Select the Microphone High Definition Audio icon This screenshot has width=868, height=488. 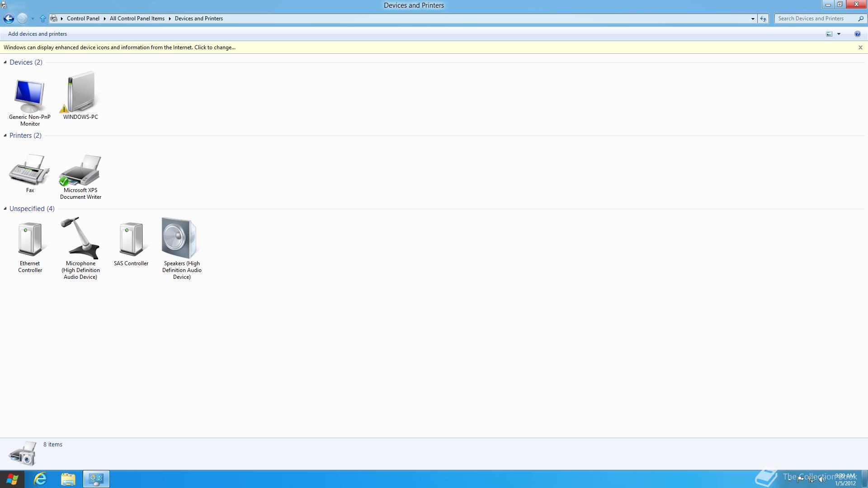pyautogui.click(x=80, y=238)
